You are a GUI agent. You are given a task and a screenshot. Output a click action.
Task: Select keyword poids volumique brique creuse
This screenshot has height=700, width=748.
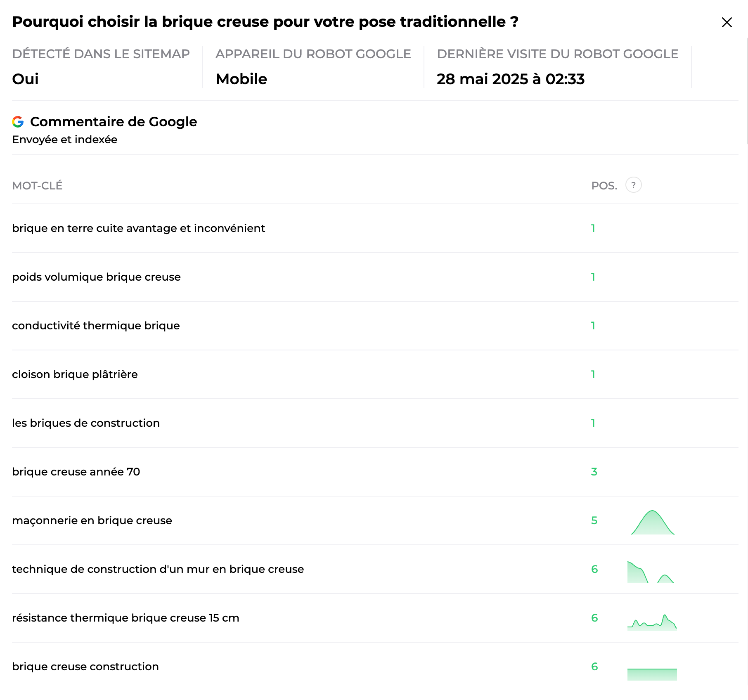click(x=96, y=277)
